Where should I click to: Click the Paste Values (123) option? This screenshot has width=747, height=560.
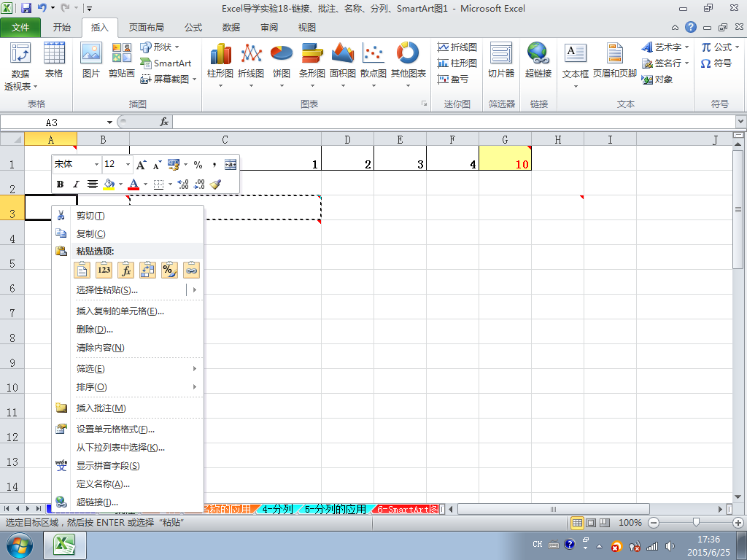coord(104,270)
